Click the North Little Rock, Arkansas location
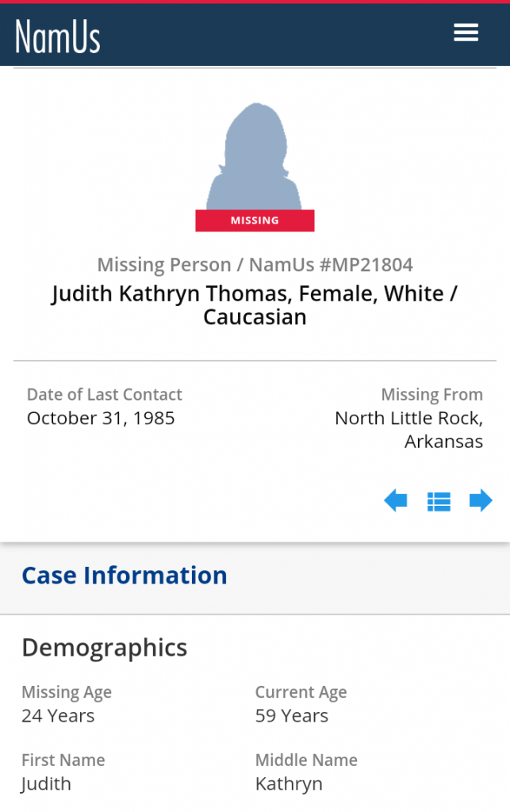Image resolution: width=510 pixels, height=812 pixels. (x=408, y=430)
